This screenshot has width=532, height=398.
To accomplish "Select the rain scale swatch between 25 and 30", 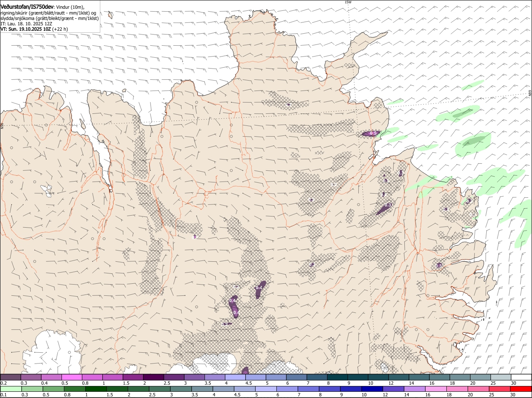I will 499,389.
